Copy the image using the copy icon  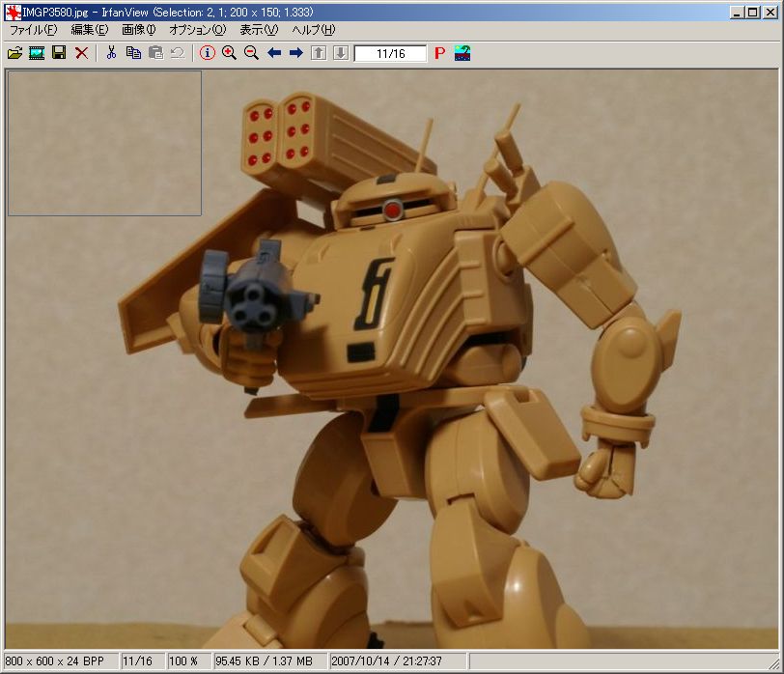tap(133, 53)
